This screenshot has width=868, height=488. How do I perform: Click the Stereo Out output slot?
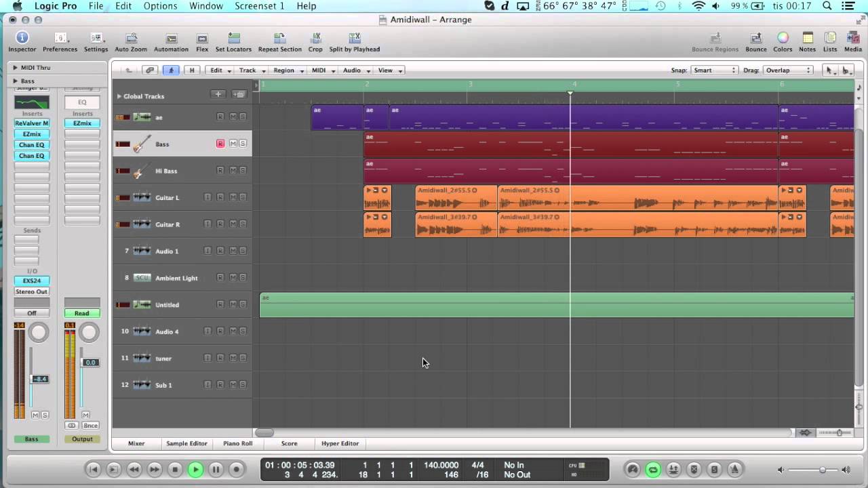32,291
